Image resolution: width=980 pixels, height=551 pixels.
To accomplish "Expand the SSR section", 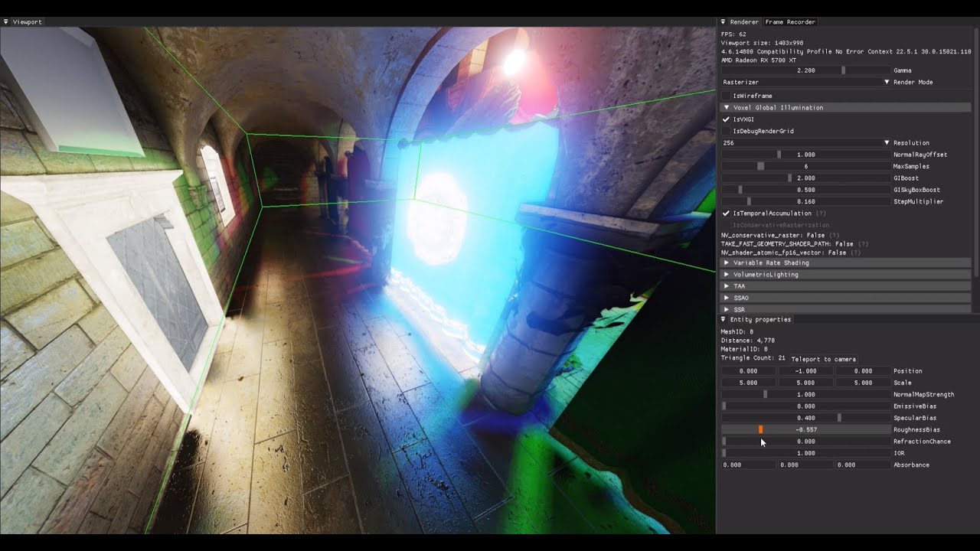I will click(846, 309).
